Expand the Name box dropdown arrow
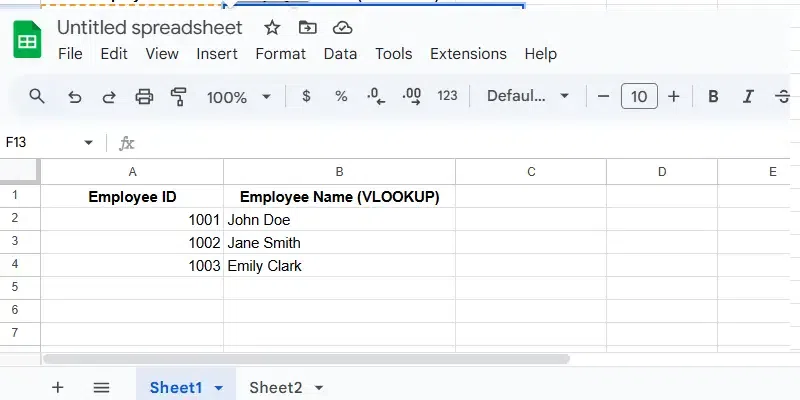 click(x=88, y=142)
